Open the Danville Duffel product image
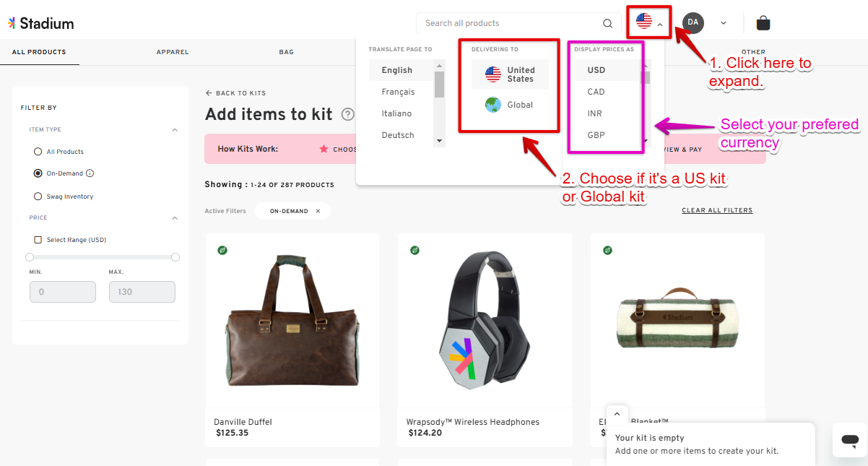Viewport: 868px width, 466px height. point(292,320)
